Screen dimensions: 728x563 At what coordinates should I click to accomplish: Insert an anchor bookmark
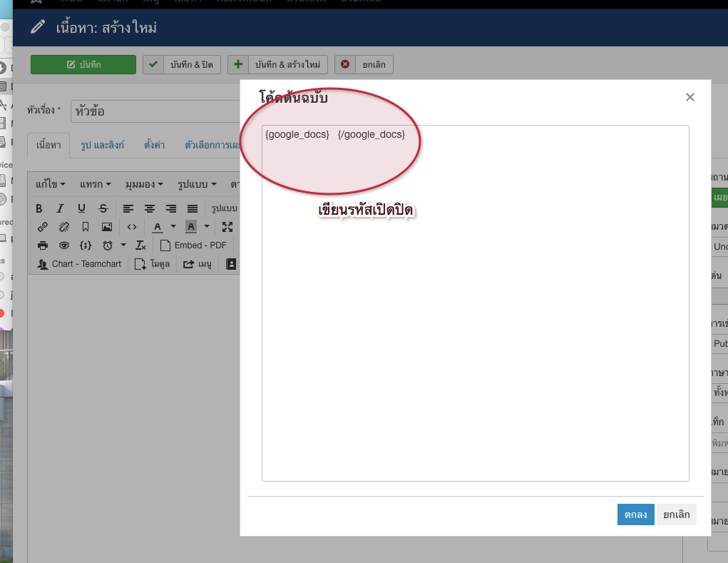(x=86, y=227)
